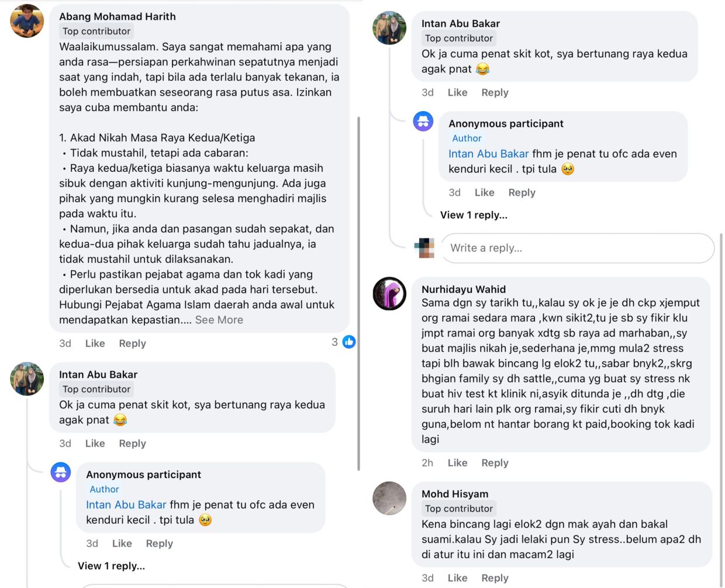Viewport: 725px width, 588px height.
Task: Open Nurhidayu Wahid's avatar
Action: pos(389,293)
